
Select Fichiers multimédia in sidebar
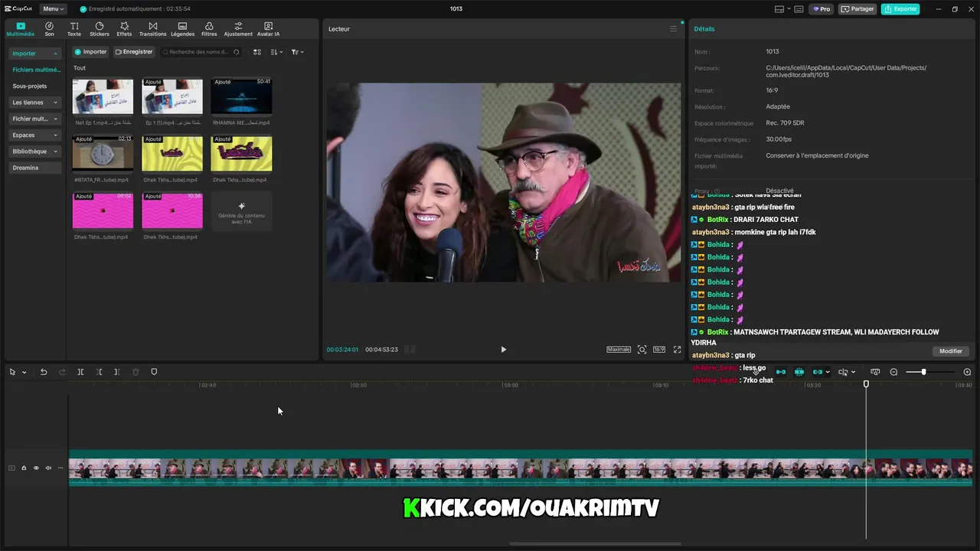click(x=36, y=70)
